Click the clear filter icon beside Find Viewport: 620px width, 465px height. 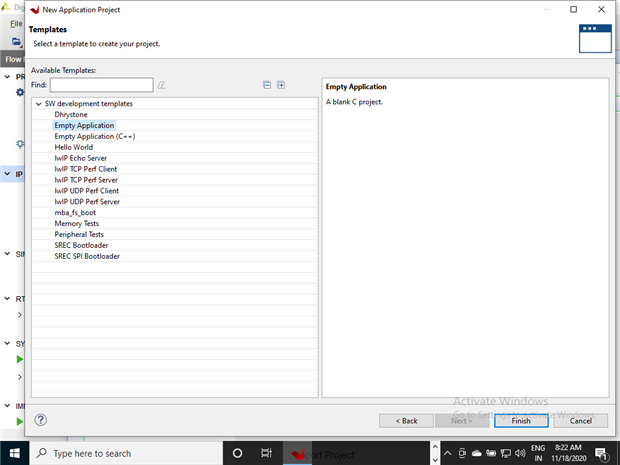(161, 85)
